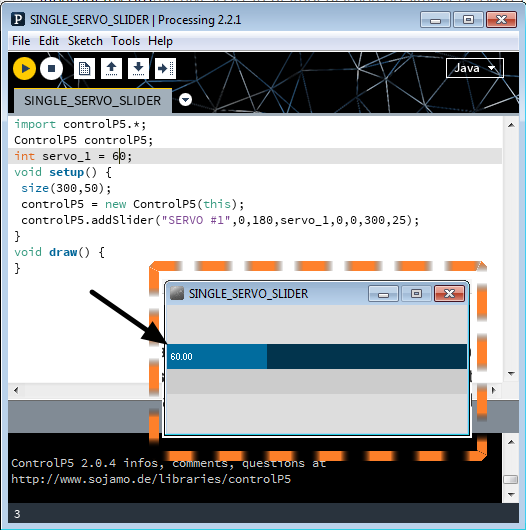Click the editor's horizontal scrollbar left arrow
Image resolution: width=526 pixels, height=530 pixels.
click(x=16, y=390)
